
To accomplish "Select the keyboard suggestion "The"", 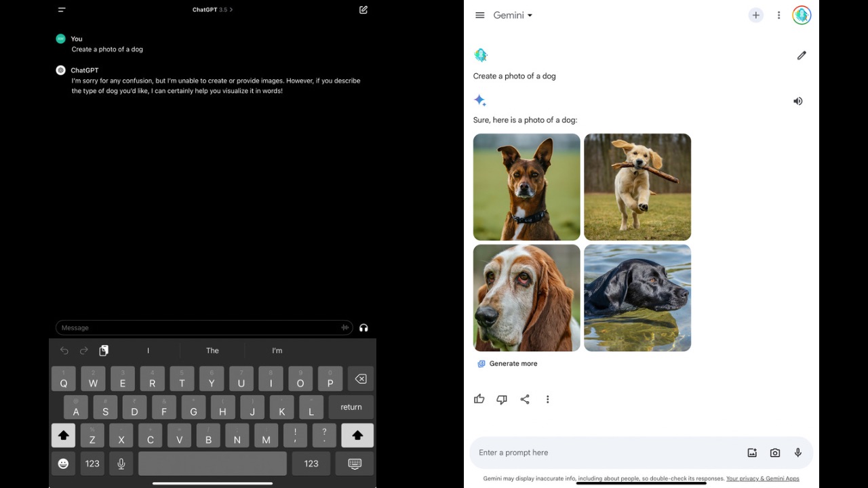I will point(212,350).
